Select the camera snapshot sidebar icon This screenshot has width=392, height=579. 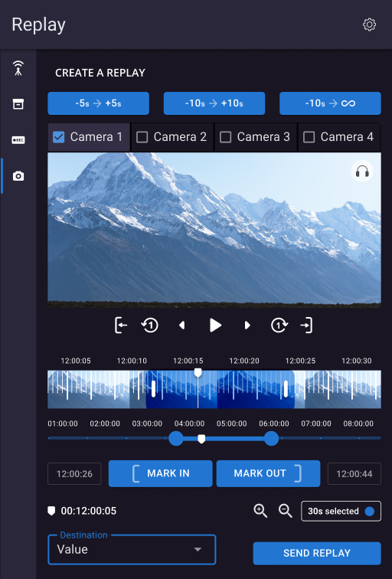click(x=18, y=176)
